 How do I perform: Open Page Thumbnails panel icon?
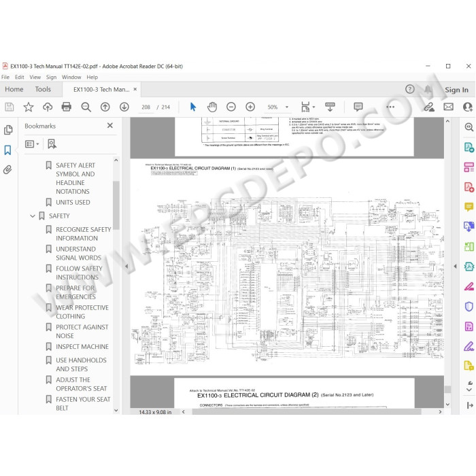[8, 130]
